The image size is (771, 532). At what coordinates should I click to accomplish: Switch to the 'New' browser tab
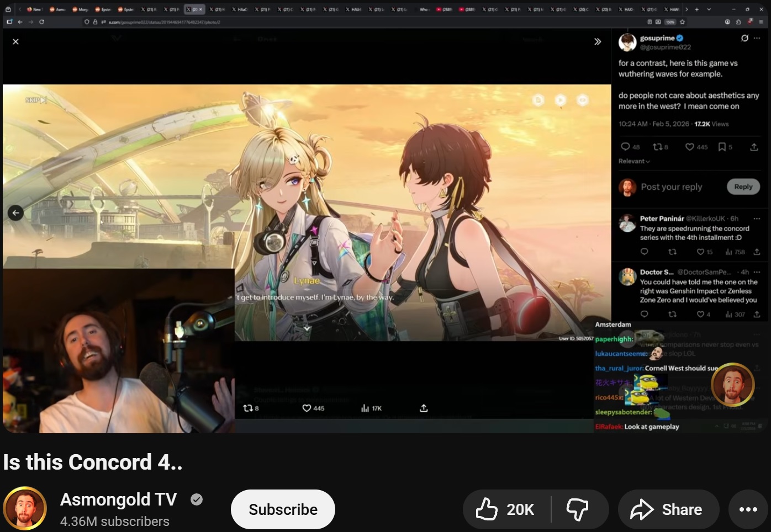point(34,9)
